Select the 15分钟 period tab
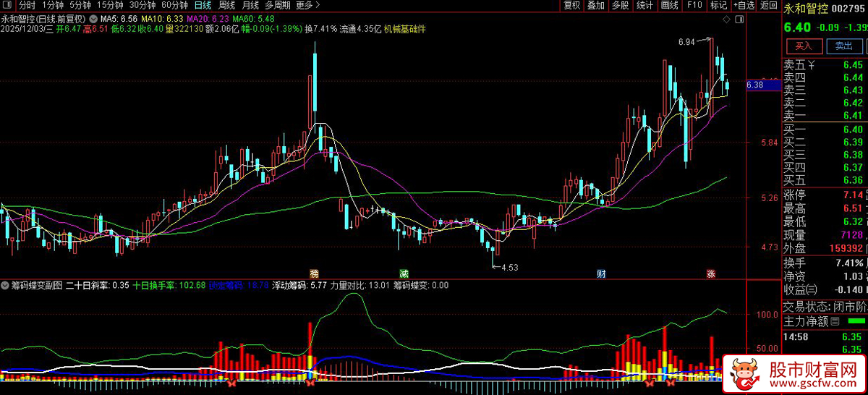 (110, 5)
